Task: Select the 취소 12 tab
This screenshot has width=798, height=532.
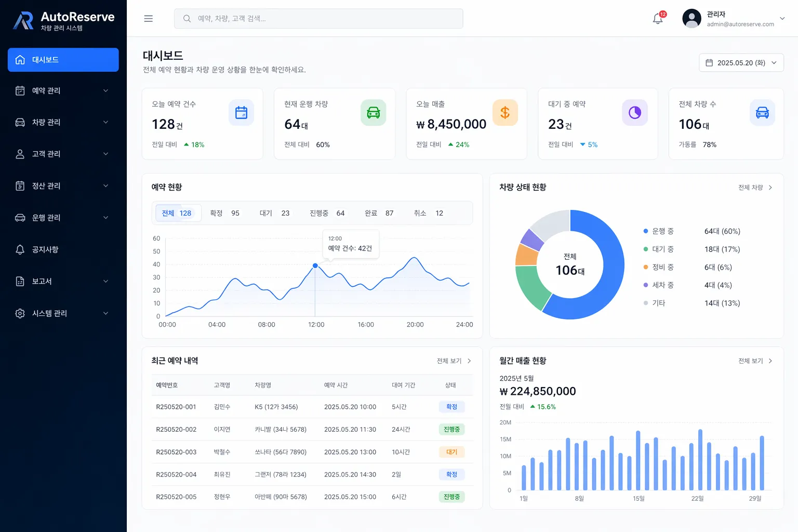Action: [x=429, y=213]
